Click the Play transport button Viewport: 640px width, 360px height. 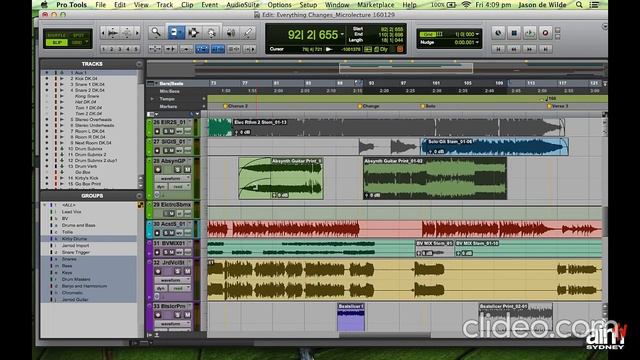tap(530, 33)
